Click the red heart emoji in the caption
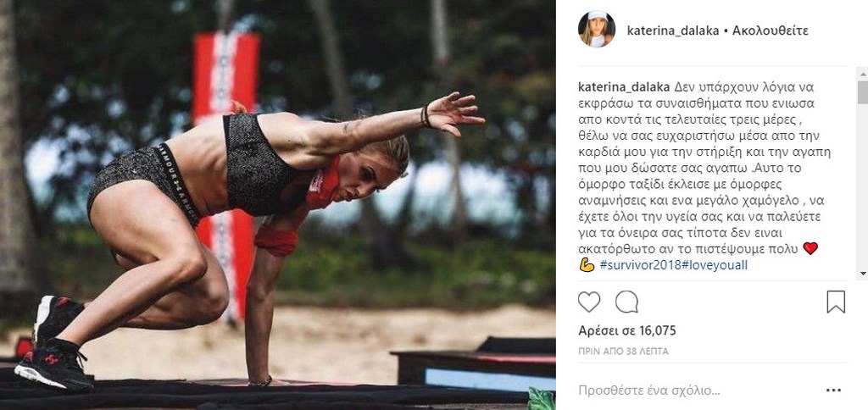 810,249
